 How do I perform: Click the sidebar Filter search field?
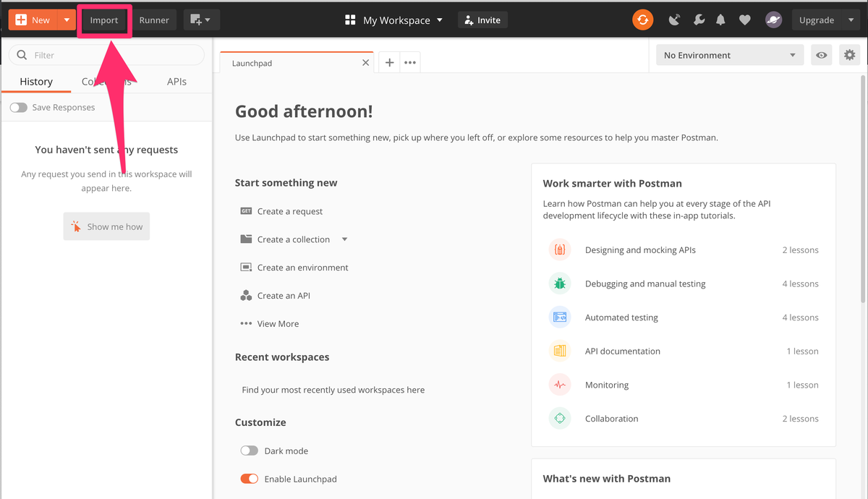106,55
